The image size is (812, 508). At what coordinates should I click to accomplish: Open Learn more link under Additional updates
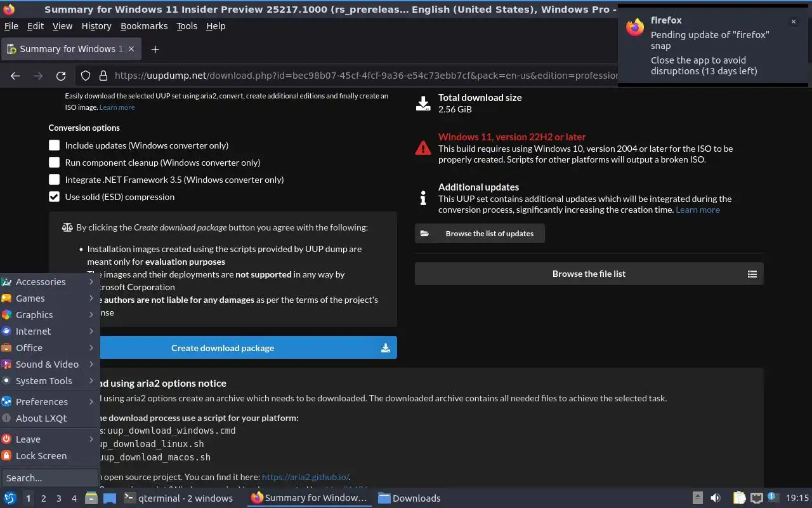tap(698, 210)
